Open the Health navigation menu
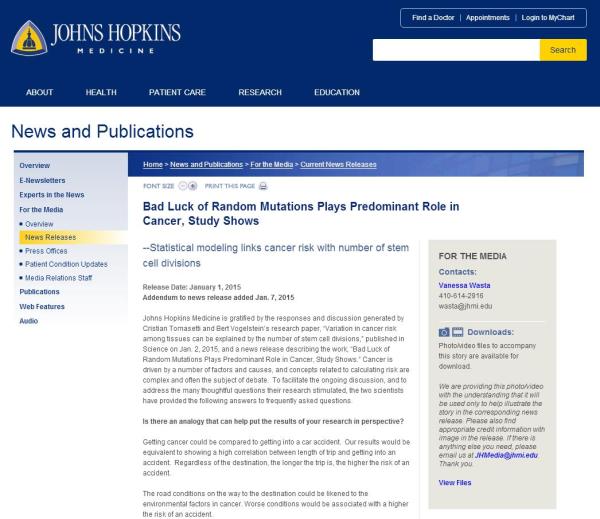This screenshot has width=600, height=519. coord(101,92)
